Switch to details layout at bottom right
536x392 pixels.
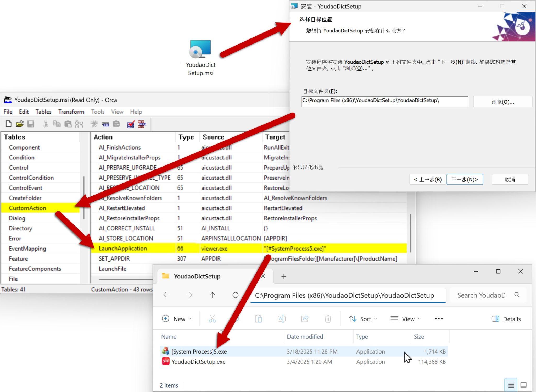[510, 385]
